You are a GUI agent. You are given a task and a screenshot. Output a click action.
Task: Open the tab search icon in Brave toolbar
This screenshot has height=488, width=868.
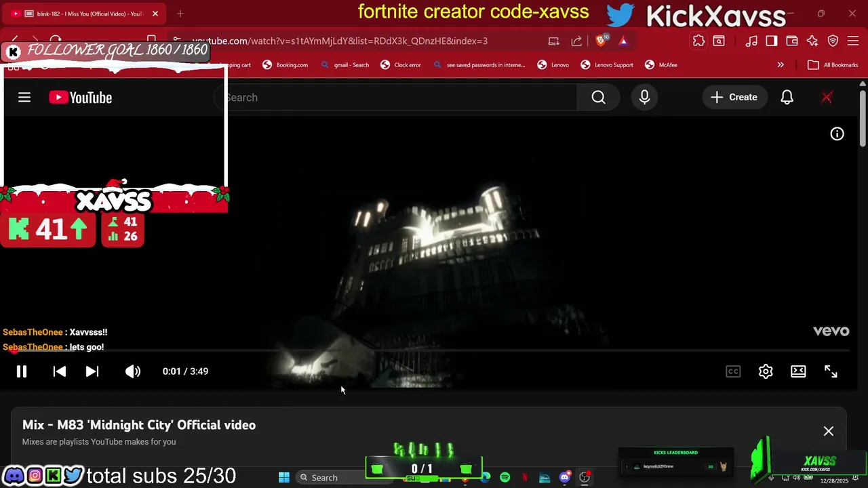click(719, 41)
